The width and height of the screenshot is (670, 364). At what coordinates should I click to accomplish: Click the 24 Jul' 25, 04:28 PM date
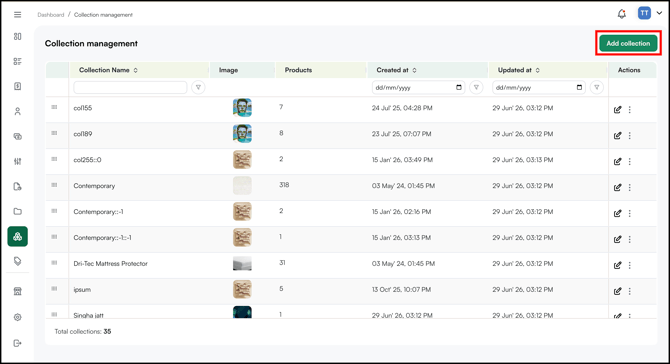pyautogui.click(x=402, y=108)
